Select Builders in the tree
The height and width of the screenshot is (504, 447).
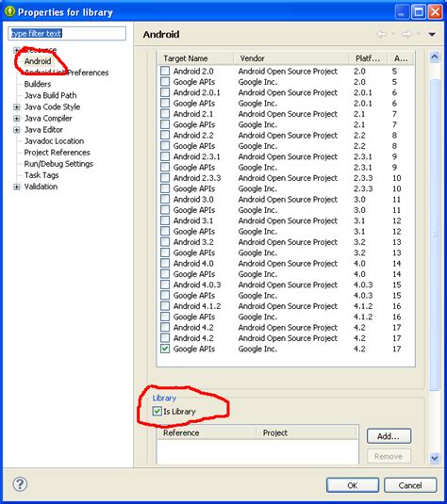pyautogui.click(x=38, y=84)
